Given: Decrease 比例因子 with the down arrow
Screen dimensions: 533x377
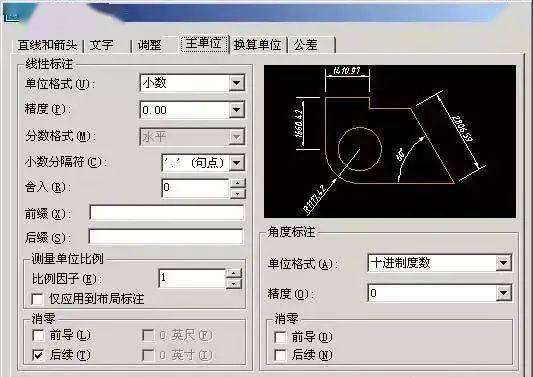Looking at the screenshot, I should 234,284.
